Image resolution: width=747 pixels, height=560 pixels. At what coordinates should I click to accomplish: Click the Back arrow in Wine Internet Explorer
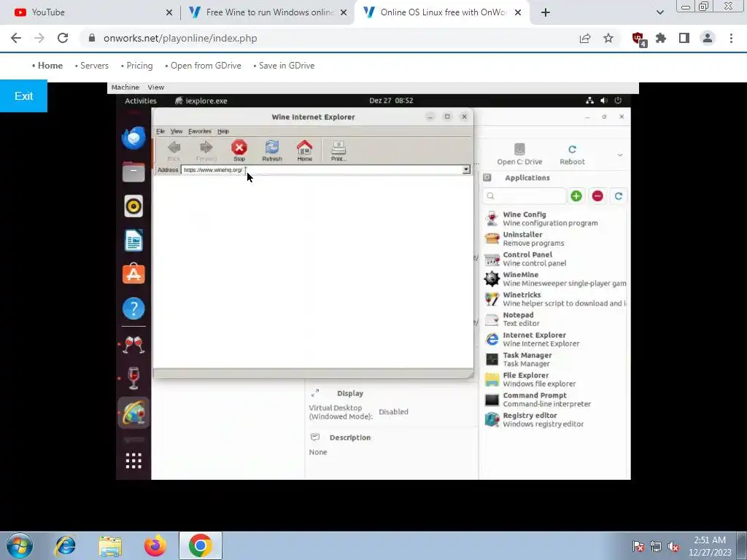(x=174, y=150)
